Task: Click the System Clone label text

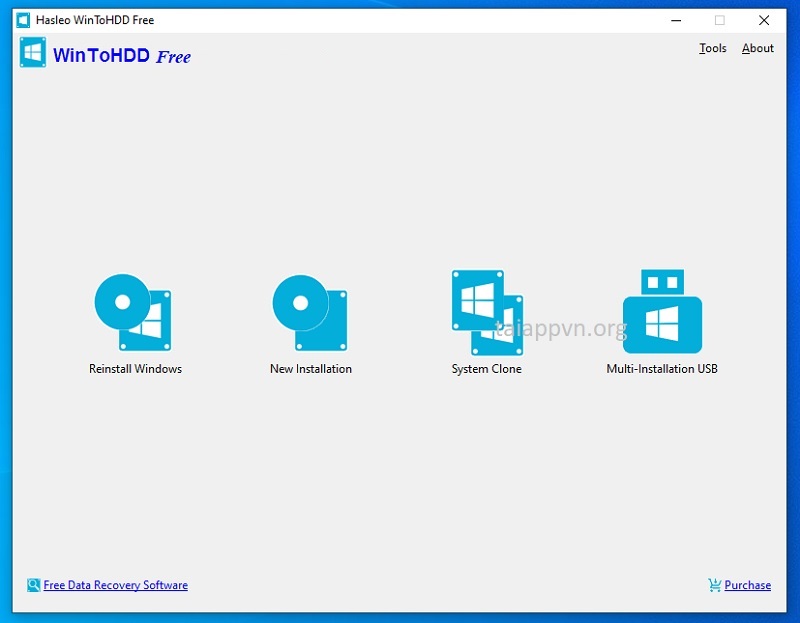Action: click(485, 368)
